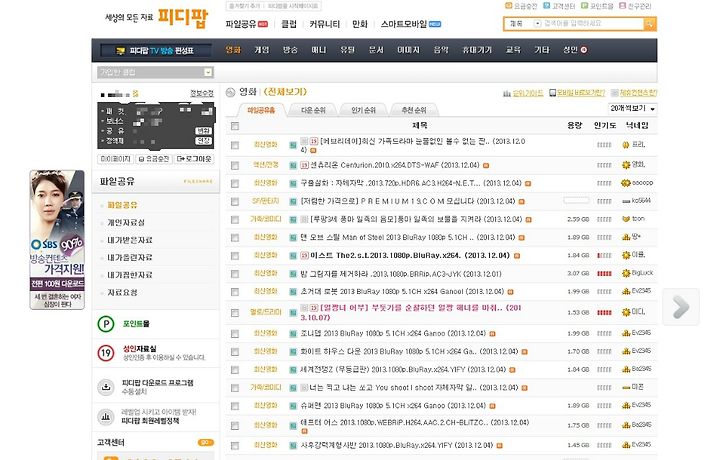This screenshot has width=720, height=460.
Task: Click the popularity bar in The2.s.t.2013 row
Action: point(604,255)
